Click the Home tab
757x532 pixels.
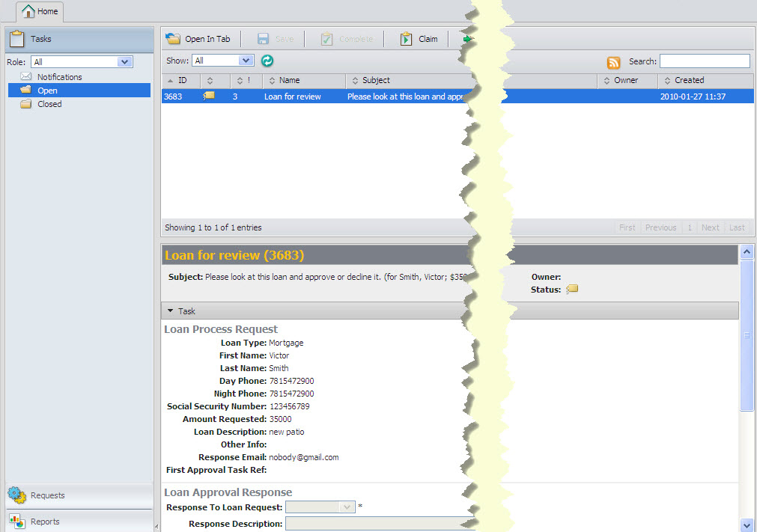40,11
